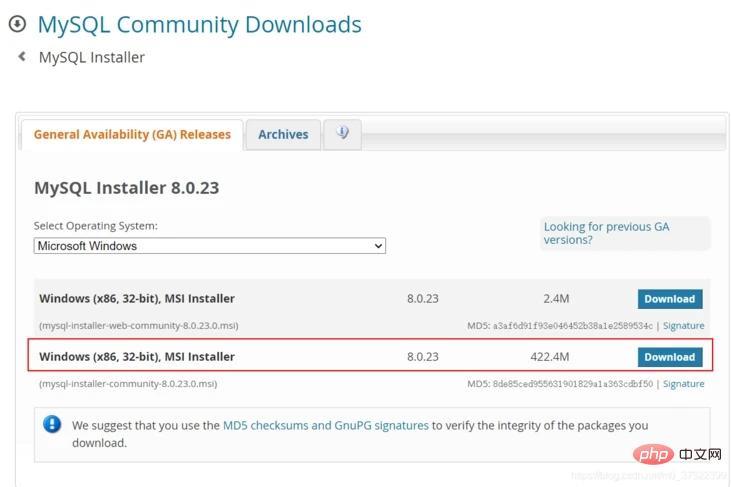
Task: Download the 2.4M web MSI installer
Action: 670,299
